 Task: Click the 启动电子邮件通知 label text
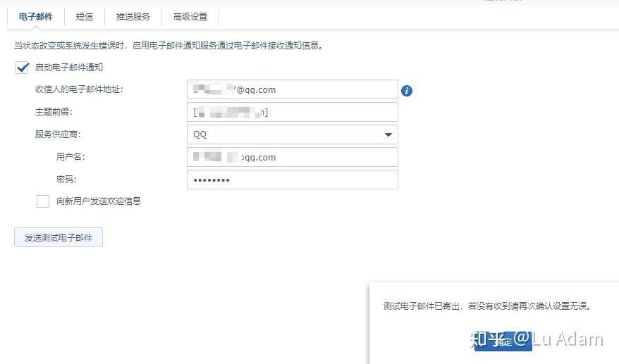(68, 68)
